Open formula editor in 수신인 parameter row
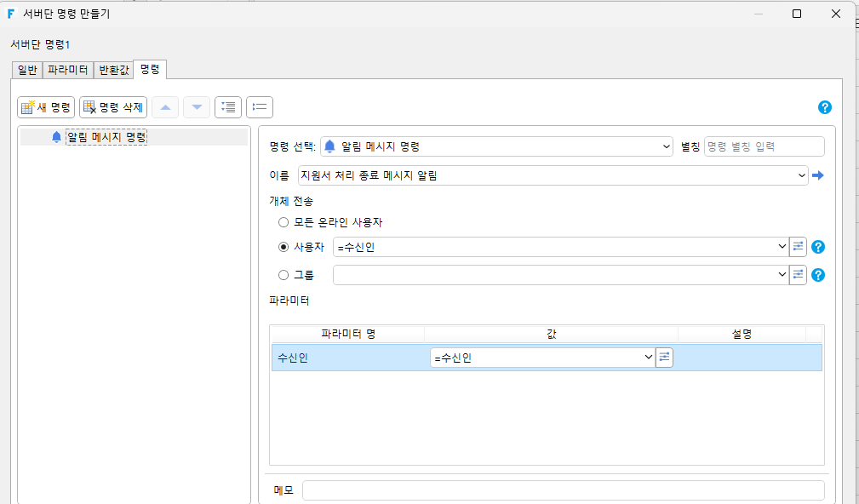This screenshot has width=859, height=504. click(x=664, y=358)
